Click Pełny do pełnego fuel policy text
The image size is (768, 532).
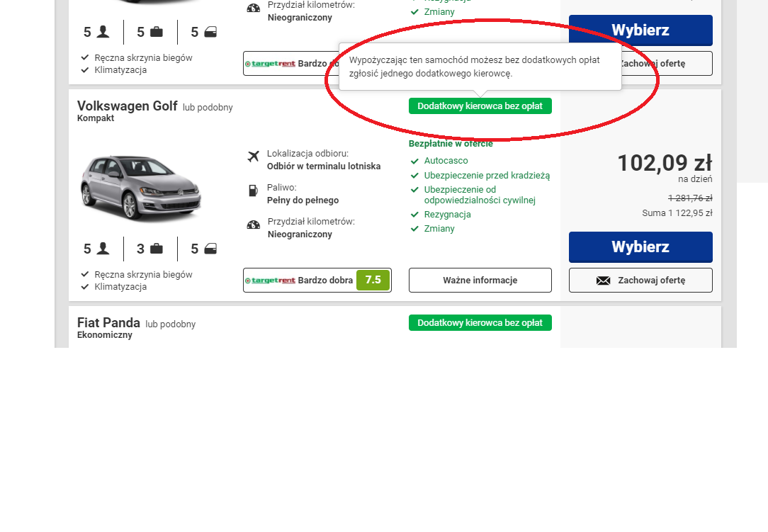tap(303, 200)
